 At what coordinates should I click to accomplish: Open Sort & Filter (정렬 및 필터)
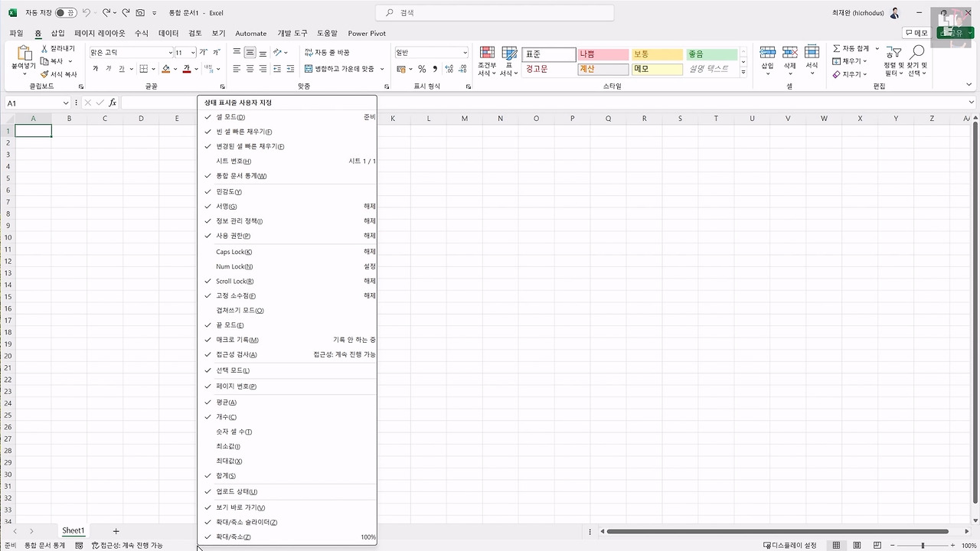893,60
